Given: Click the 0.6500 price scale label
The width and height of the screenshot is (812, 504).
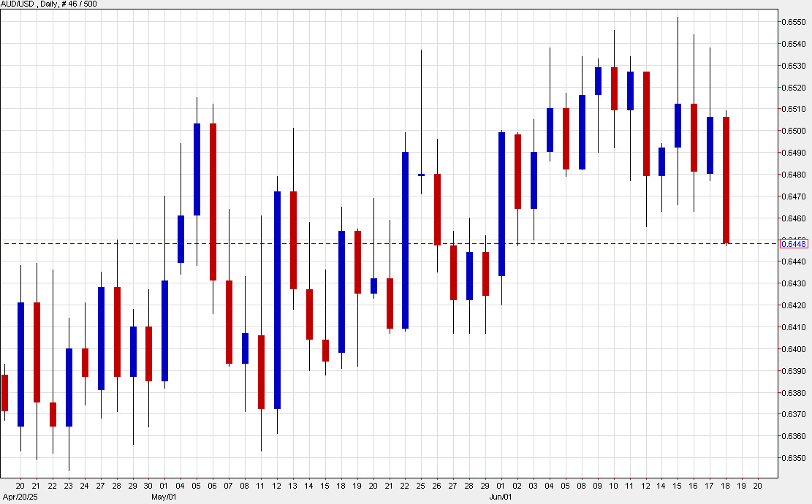Looking at the screenshot, I should (793, 131).
